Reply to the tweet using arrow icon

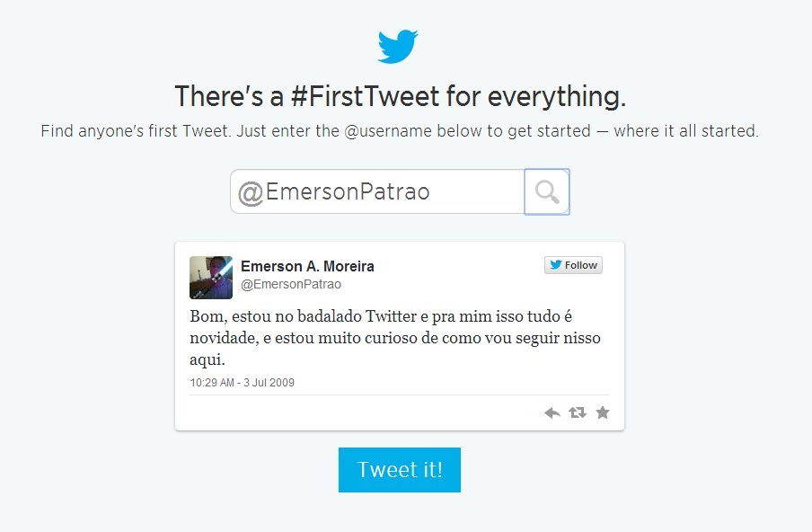(552, 412)
